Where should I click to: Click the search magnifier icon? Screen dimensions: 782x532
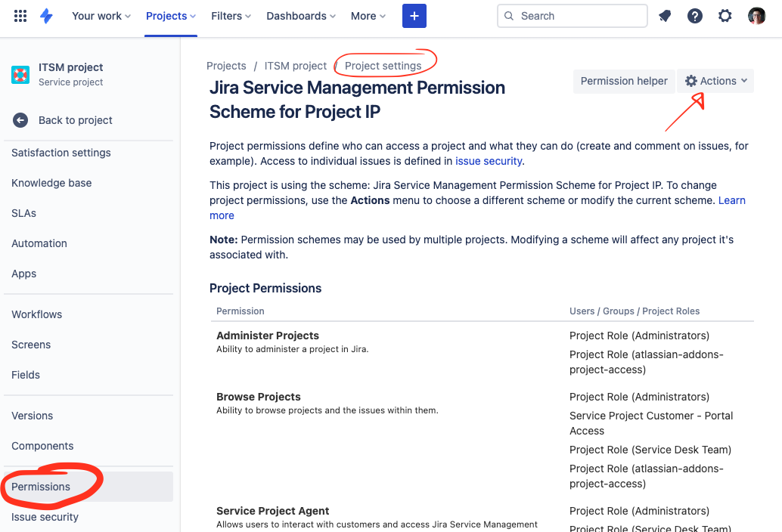509,16
